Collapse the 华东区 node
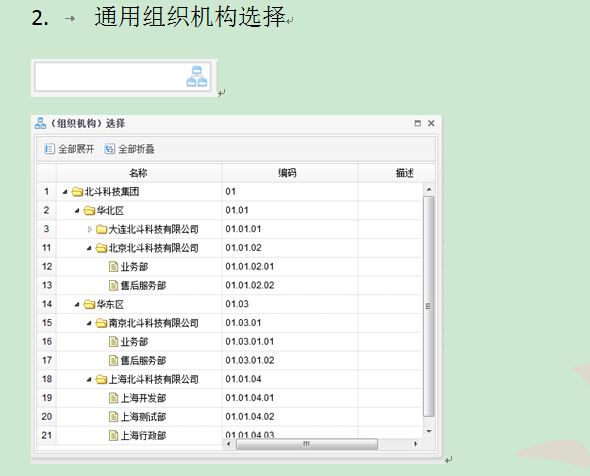The height and width of the screenshot is (476, 590). coord(77,304)
